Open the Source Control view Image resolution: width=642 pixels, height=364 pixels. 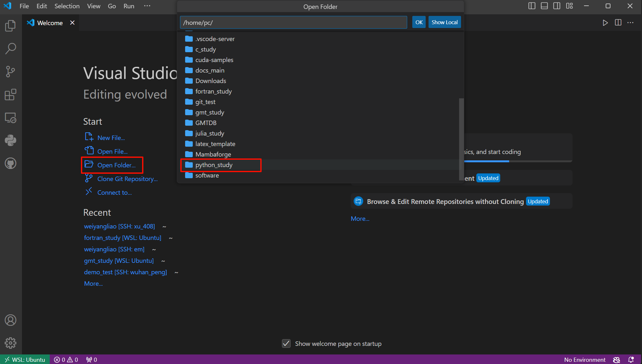[x=11, y=72]
